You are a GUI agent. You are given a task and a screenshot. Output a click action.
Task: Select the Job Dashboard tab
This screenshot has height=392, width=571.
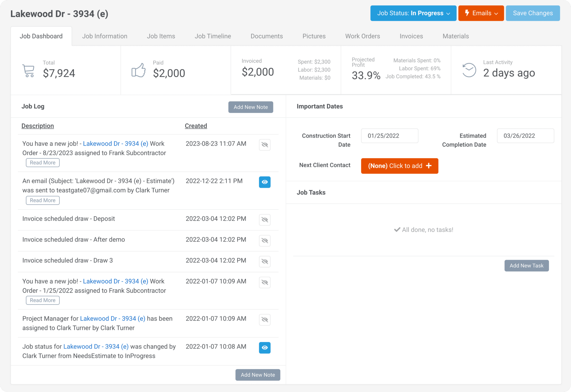(x=41, y=36)
